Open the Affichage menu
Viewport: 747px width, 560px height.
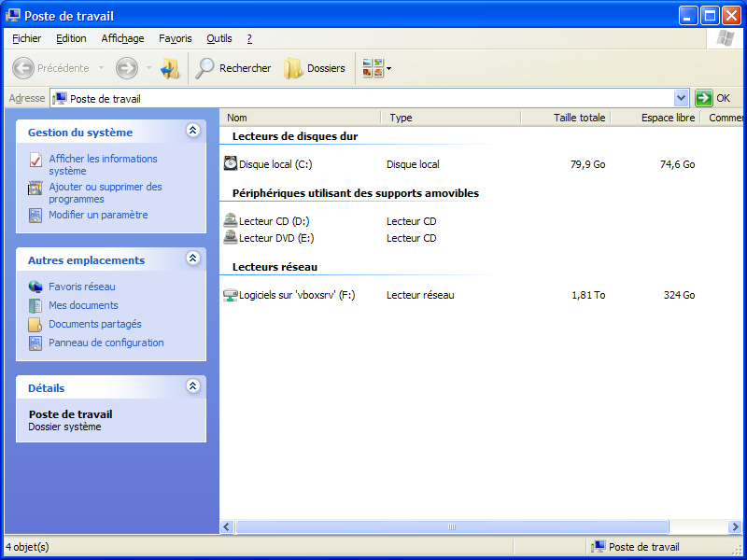pyautogui.click(x=122, y=38)
